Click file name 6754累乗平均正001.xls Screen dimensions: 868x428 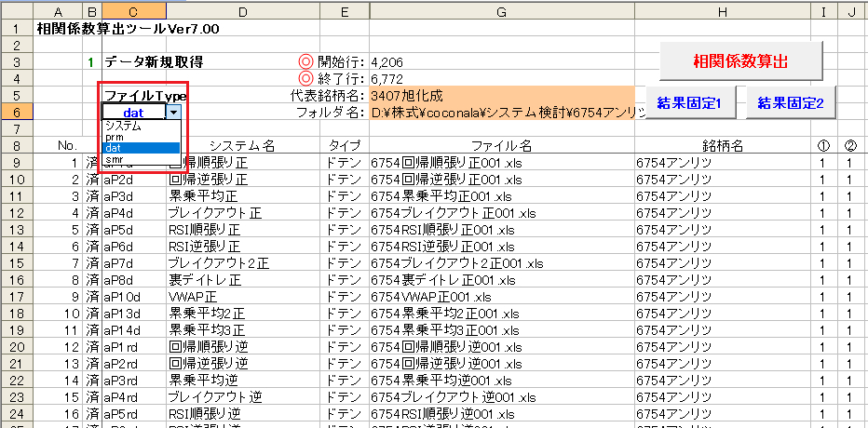502,196
